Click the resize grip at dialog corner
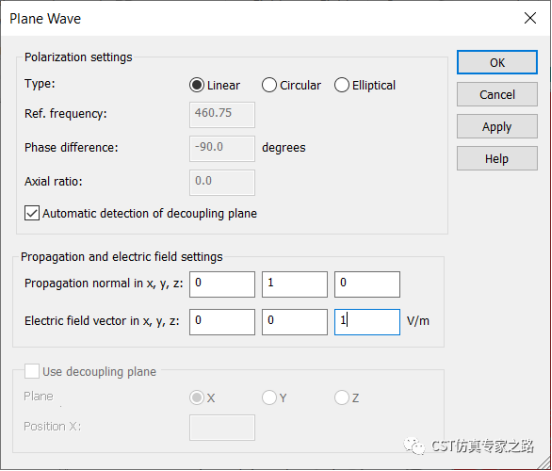Screen dimensions: 552x471 544,463
